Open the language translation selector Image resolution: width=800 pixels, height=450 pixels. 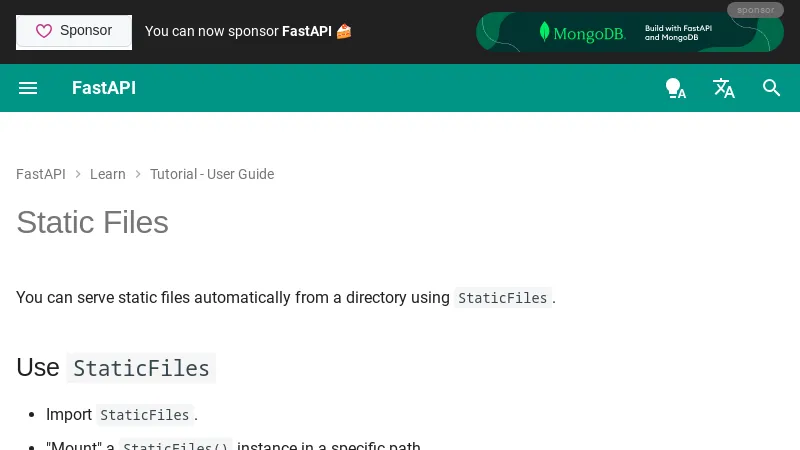(x=723, y=88)
